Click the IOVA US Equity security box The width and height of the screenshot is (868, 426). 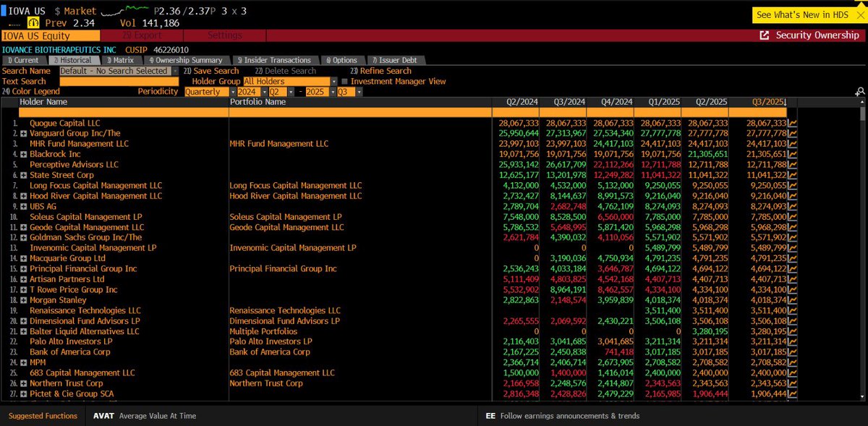[50, 35]
